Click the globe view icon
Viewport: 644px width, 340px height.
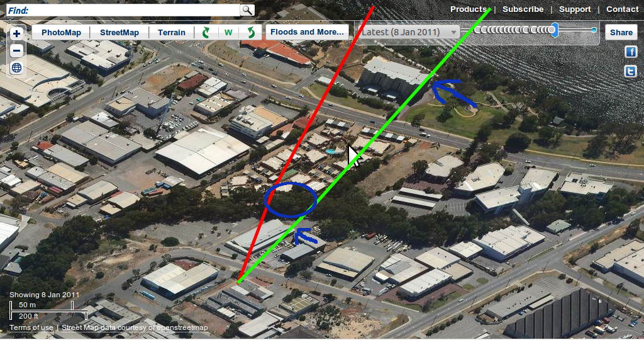16,68
